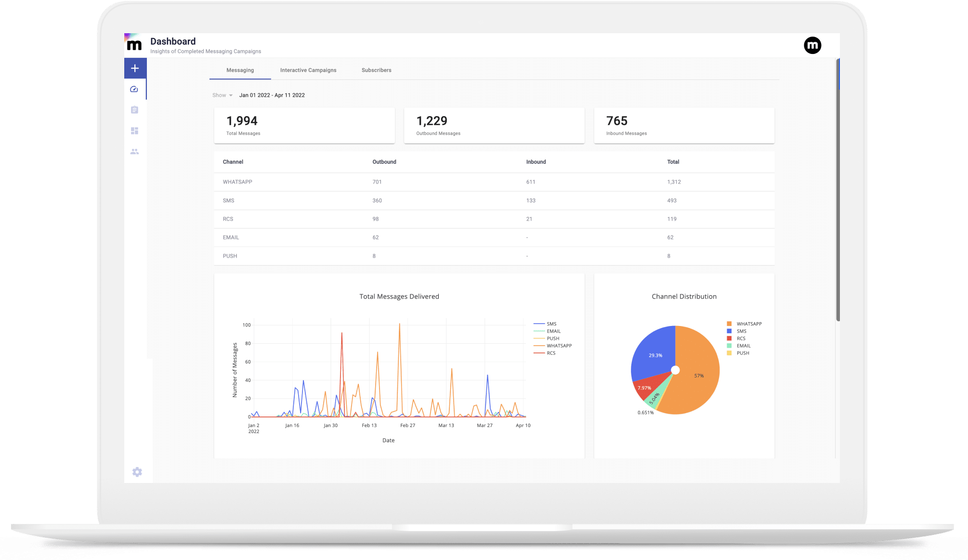Open the Jan 01 2022 - Apr 11 2022 date range

(272, 95)
